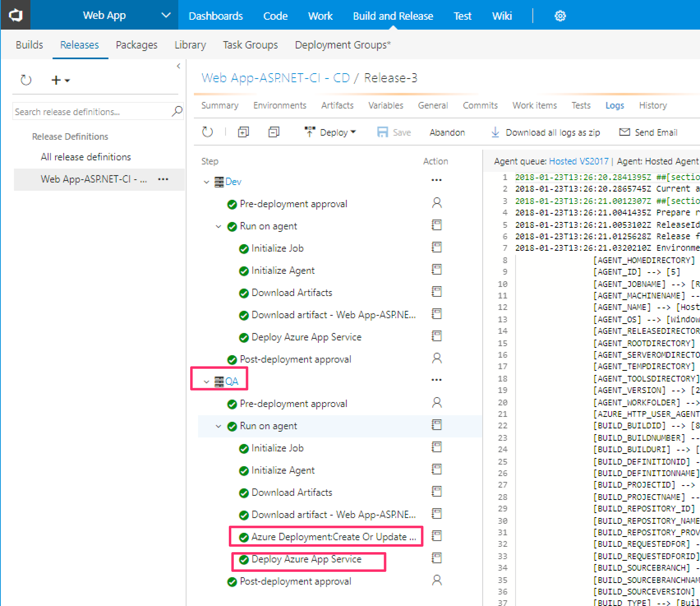Click the Abandon button
Screen dimensions: 700x606
coord(447,132)
